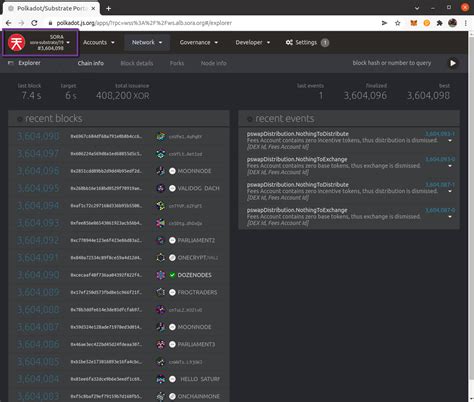Click the HELLO SATURF validator identicon
474x402 pixels.
click(161, 379)
